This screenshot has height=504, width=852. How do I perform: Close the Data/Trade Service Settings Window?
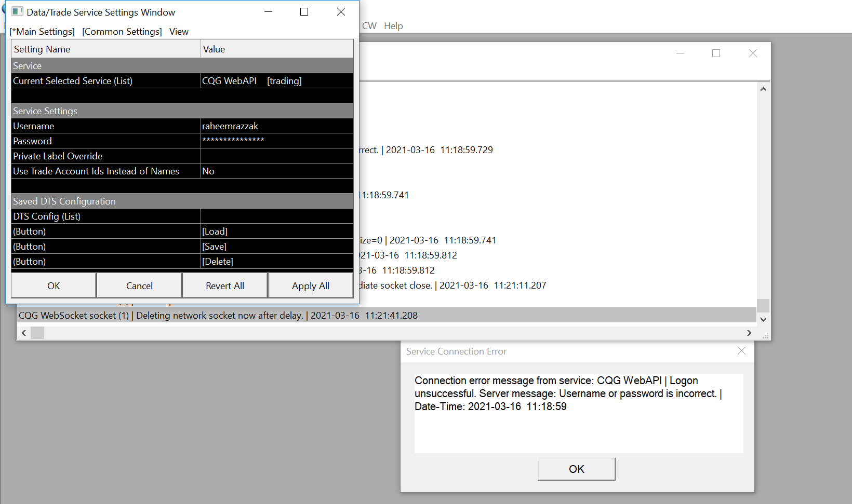[341, 12]
